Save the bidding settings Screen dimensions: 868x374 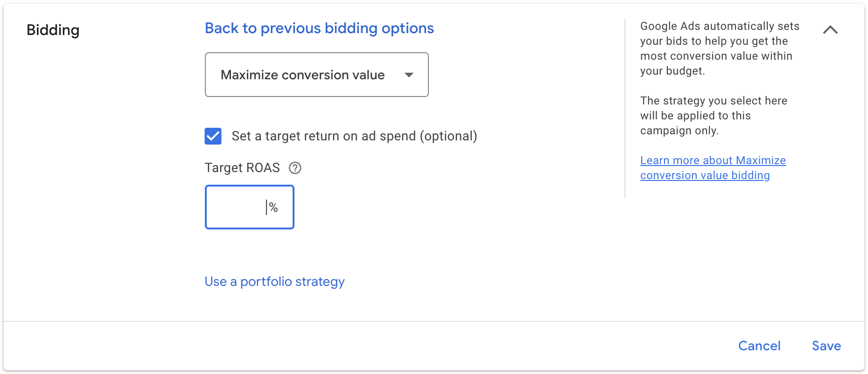coord(826,346)
